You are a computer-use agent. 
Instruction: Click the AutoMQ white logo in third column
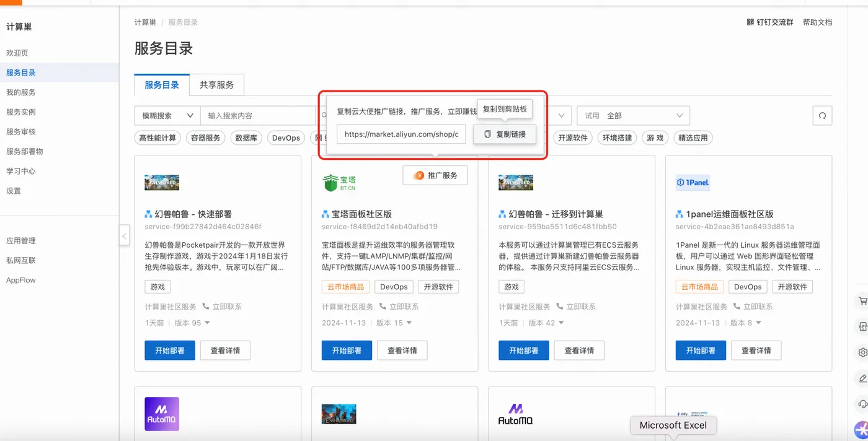pos(516,414)
